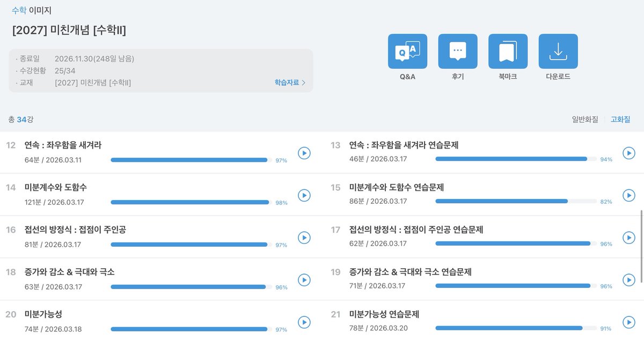Select 일반화질 quality option

pos(584,120)
